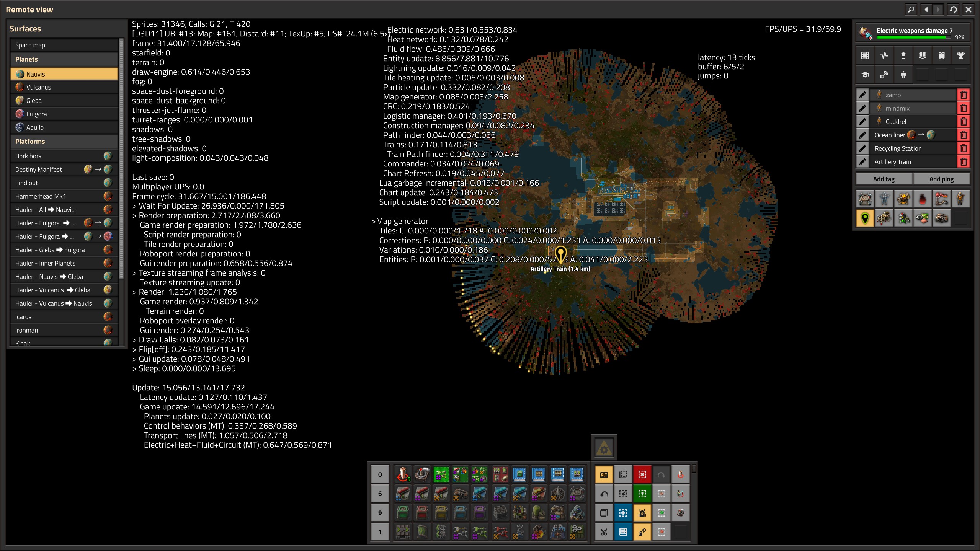Click the blue blueprint book shortcut below blueprint tool

click(x=623, y=532)
